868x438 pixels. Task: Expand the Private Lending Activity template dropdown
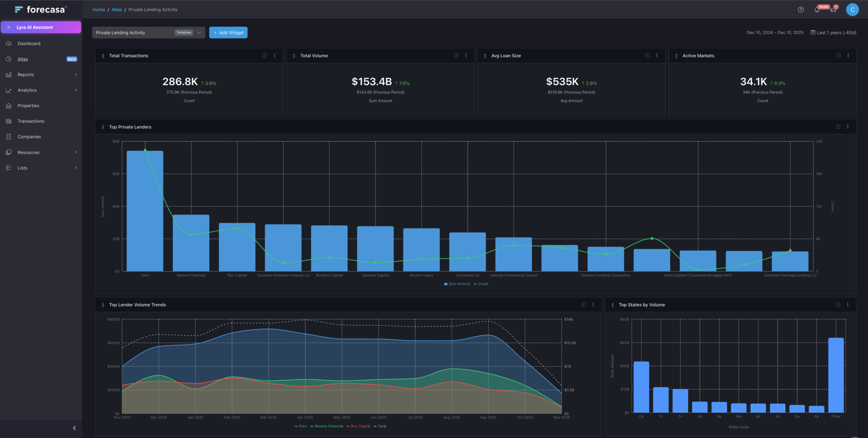(199, 33)
